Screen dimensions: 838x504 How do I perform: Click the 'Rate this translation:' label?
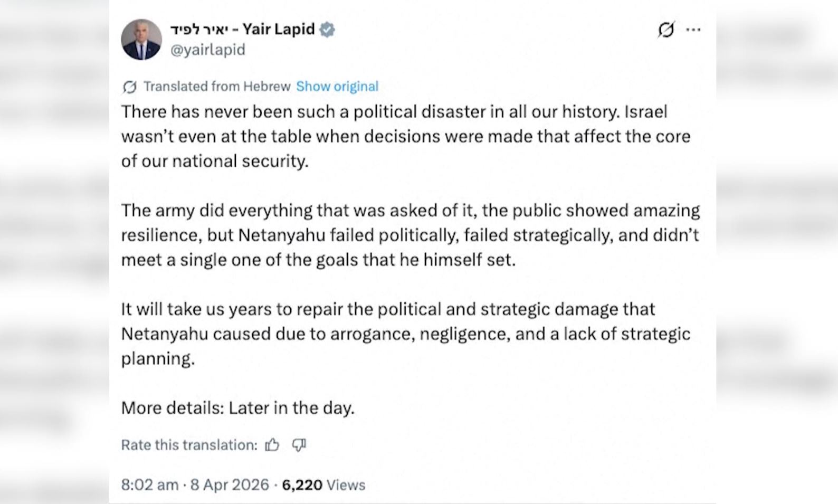pyautogui.click(x=189, y=445)
